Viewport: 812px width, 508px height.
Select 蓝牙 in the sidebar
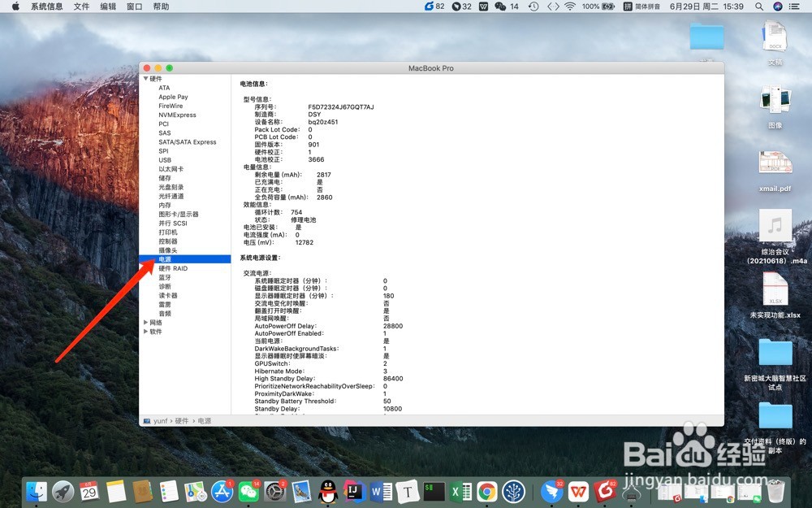pyautogui.click(x=165, y=277)
